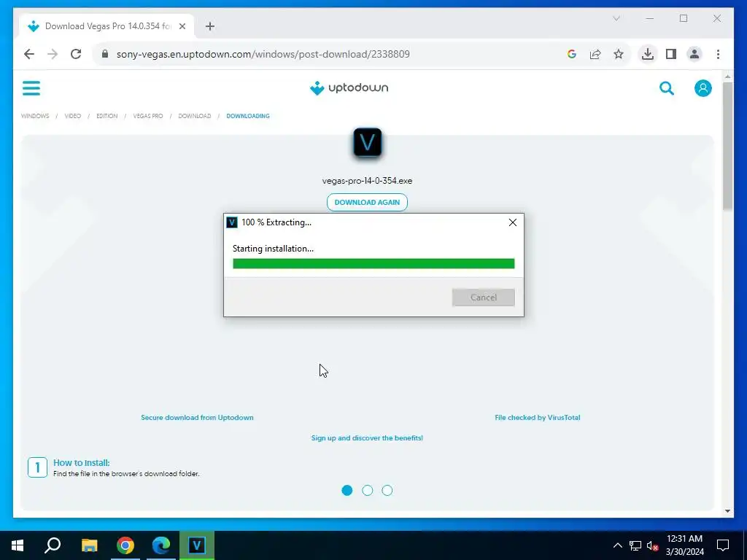The height and width of the screenshot is (560, 747).
Task: Reload the current page
Action: pyautogui.click(x=76, y=54)
